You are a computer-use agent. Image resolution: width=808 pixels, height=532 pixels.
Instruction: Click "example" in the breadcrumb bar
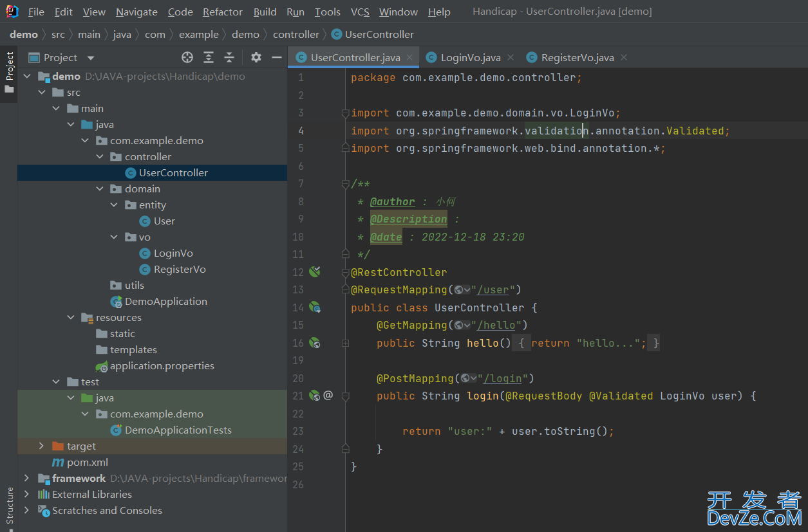[x=199, y=34]
